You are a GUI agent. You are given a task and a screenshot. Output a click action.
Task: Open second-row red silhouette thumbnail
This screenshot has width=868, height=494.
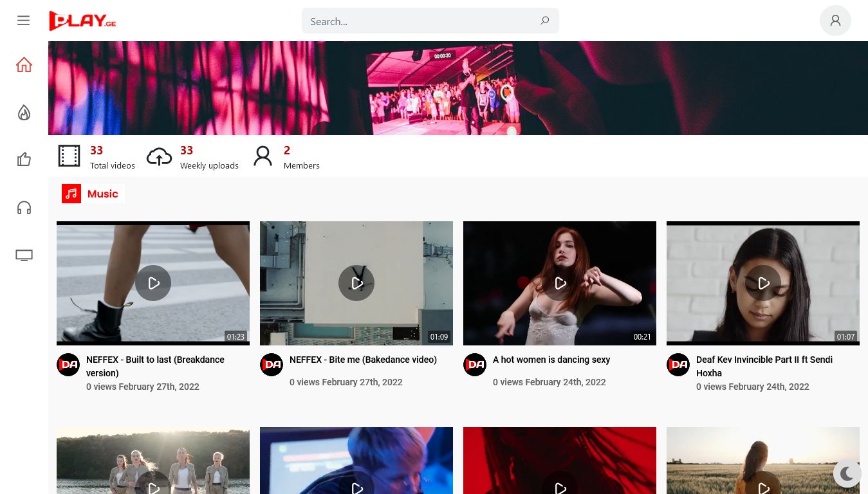(560, 461)
